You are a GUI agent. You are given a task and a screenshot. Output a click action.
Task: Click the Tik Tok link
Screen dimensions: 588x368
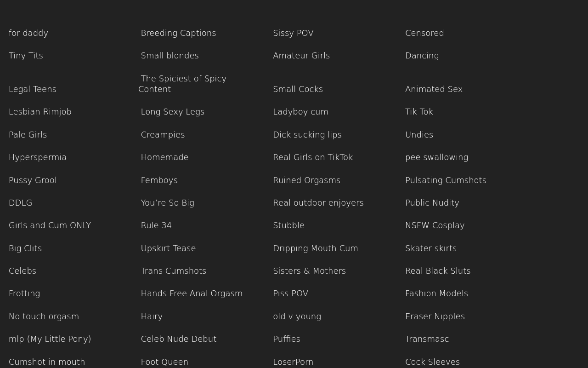tap(419, 112)
